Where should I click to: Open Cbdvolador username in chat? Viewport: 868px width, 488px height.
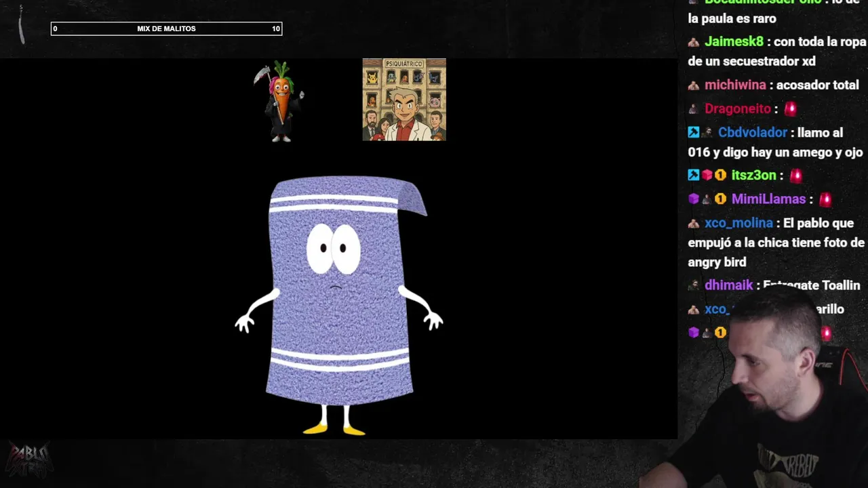753,133
